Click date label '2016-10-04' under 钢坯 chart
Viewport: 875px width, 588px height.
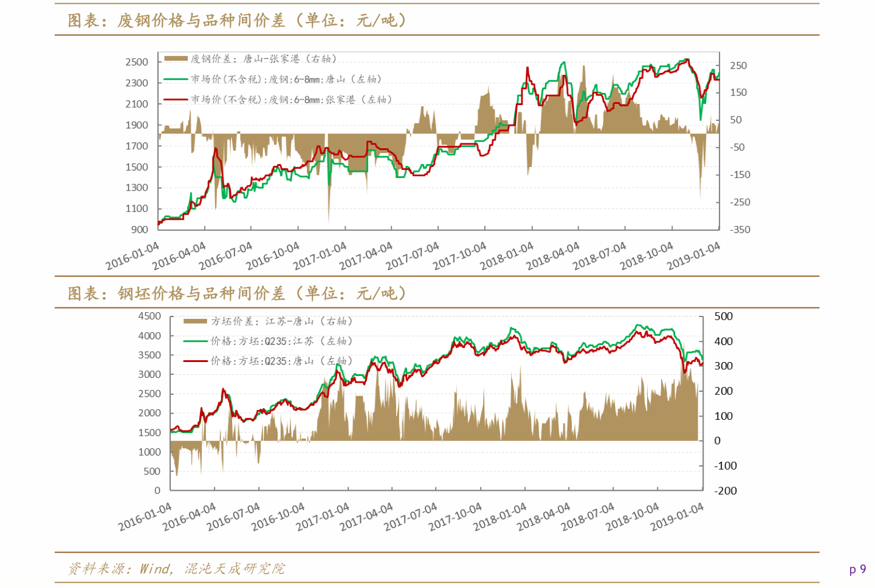[278, 517]
